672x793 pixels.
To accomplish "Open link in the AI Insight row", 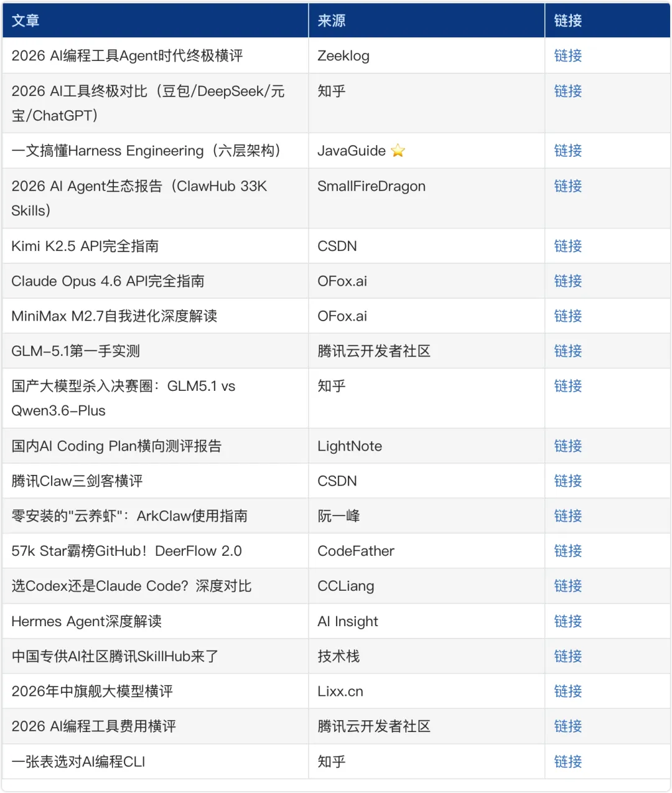I will [567, 622].
